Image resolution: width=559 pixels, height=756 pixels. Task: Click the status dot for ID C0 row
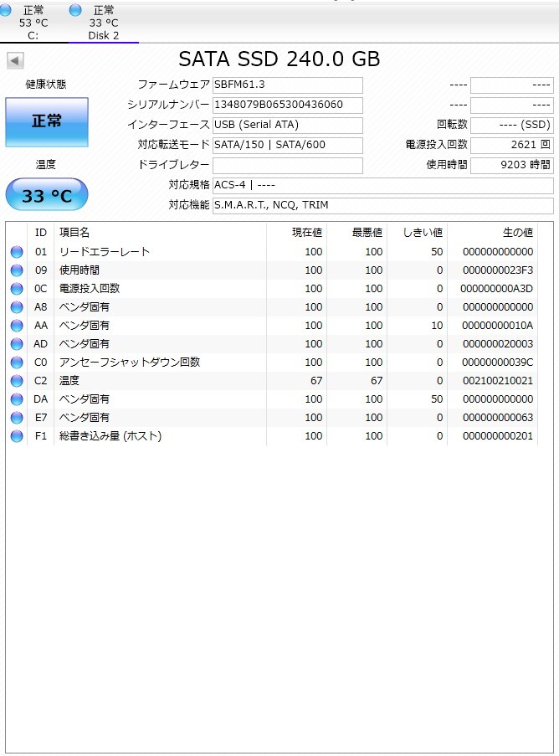pos(17,363)
